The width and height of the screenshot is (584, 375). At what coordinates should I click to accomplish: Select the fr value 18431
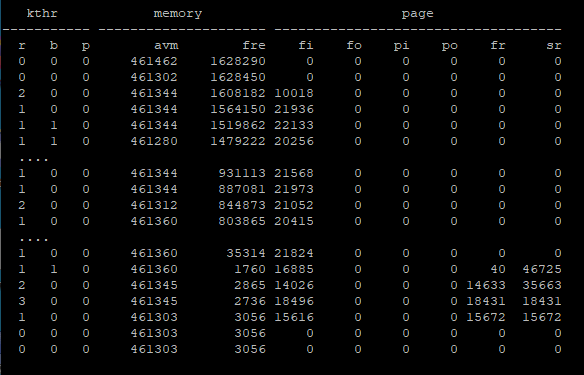(x=486, y=302)
